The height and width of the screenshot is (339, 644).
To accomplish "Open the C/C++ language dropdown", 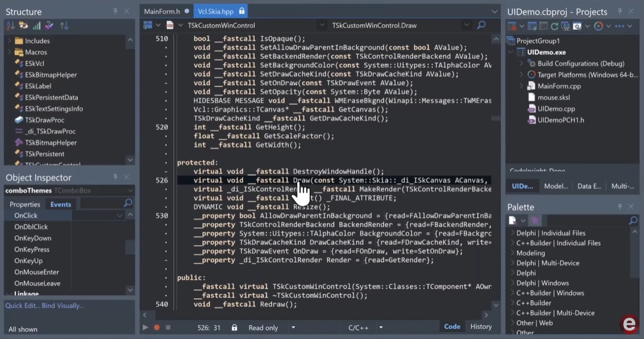I will [381, 328].
